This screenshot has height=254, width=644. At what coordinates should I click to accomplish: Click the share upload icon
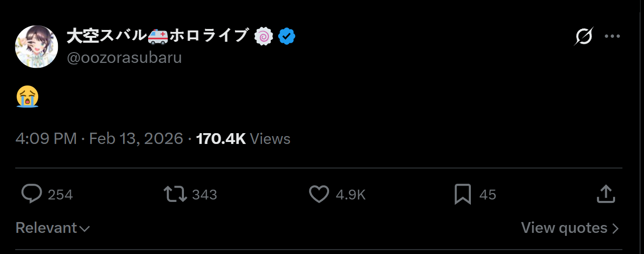click(606, 194)
